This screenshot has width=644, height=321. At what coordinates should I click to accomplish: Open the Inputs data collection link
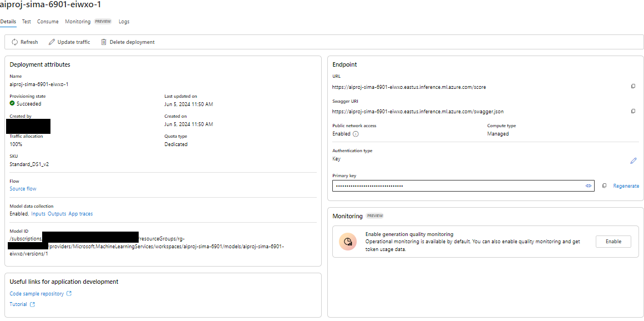[x=38, y=214]
